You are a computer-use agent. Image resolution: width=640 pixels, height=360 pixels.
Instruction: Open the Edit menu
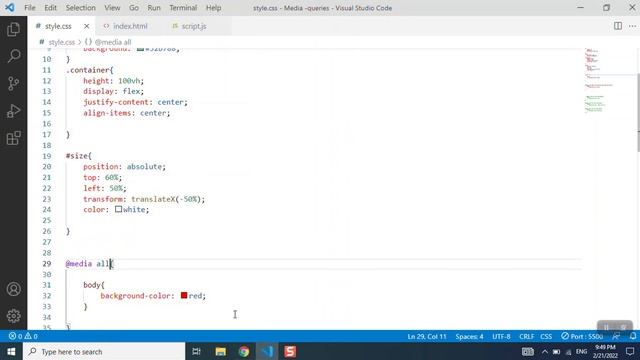coord(50,8)
